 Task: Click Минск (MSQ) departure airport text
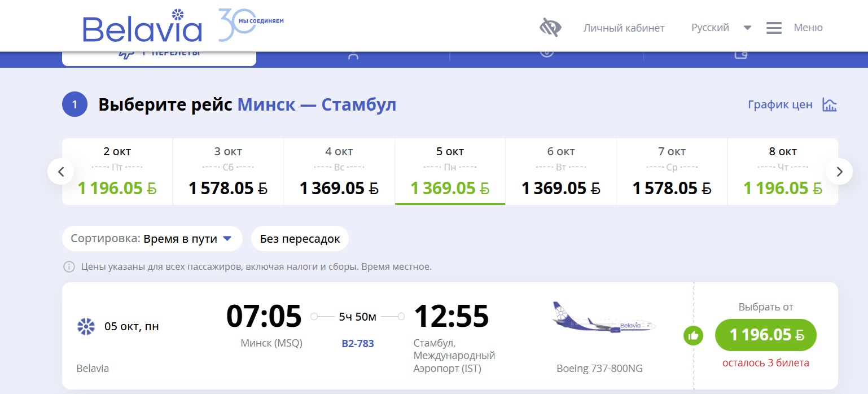271,343
